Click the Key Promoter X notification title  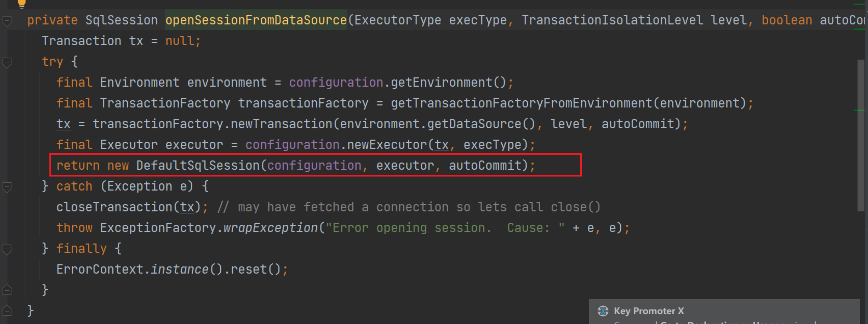click(649, 311)
